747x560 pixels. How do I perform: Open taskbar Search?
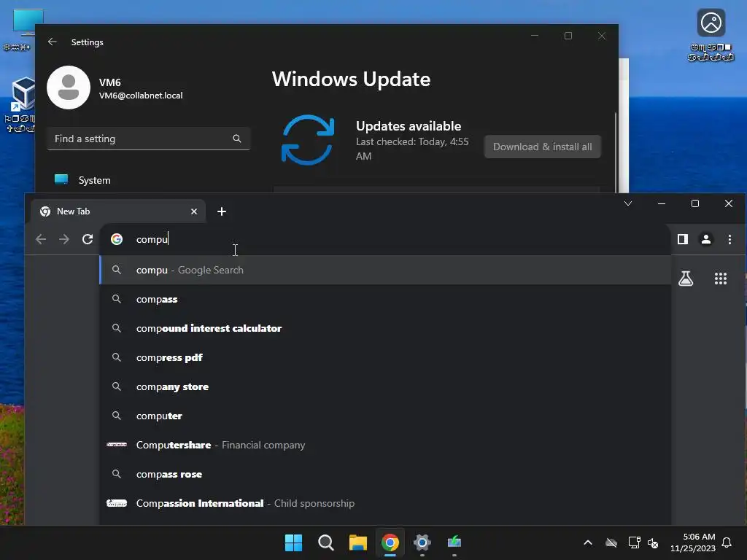[x=326, y=542]
